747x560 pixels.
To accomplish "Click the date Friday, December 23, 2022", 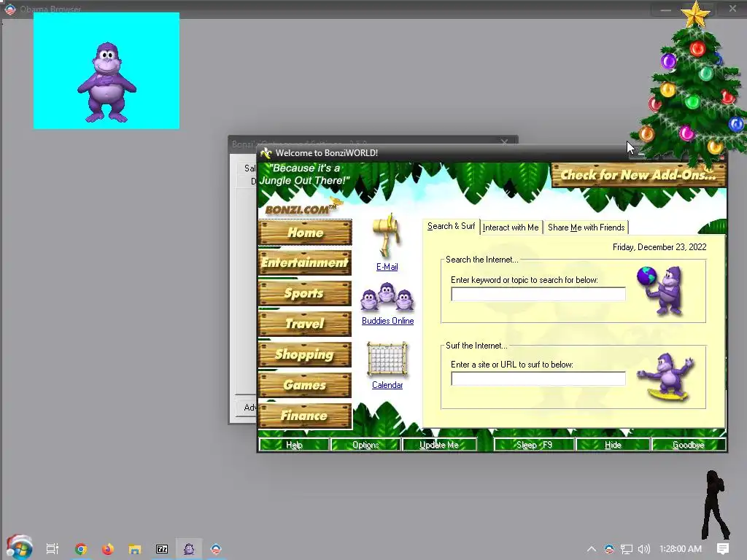I will (659, 247).
